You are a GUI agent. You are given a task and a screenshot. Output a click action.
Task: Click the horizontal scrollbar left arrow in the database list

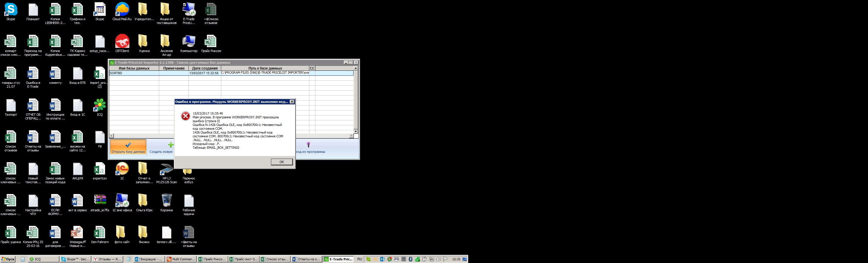point(111,136)
